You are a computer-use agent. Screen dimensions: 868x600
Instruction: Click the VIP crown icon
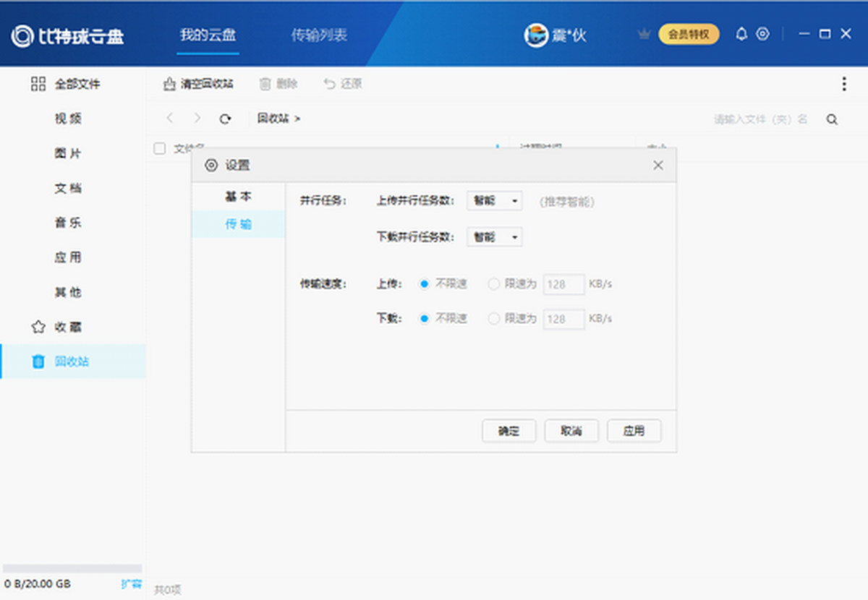click(x=644, y=34)
